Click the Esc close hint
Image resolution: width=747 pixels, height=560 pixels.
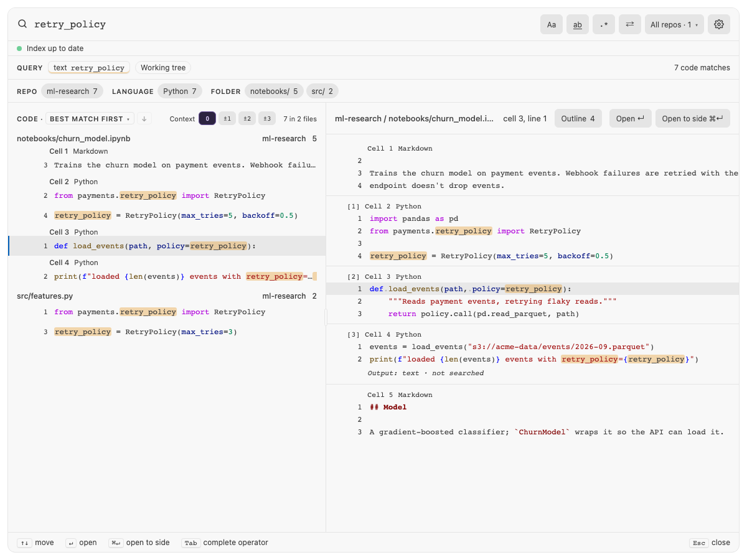click(x=710, y=543)
